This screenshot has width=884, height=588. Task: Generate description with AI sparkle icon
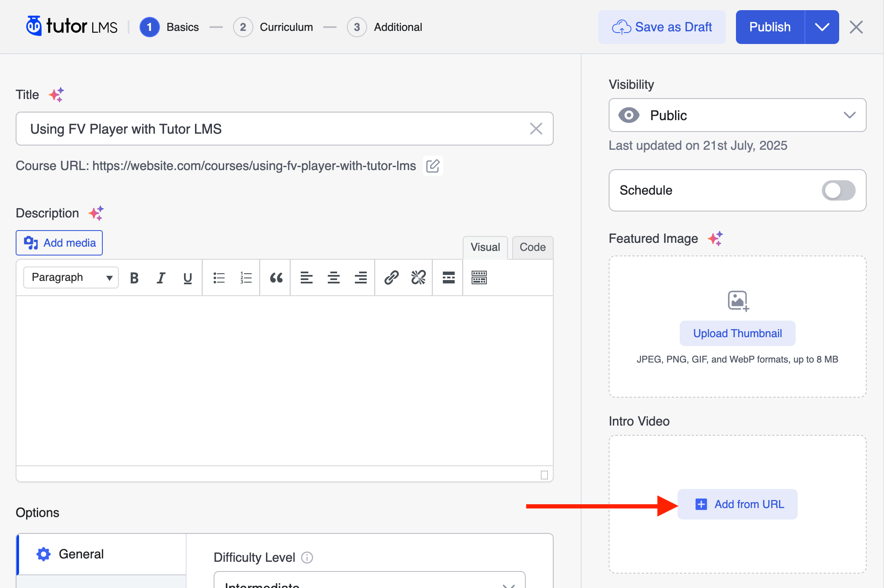point(96,213)
